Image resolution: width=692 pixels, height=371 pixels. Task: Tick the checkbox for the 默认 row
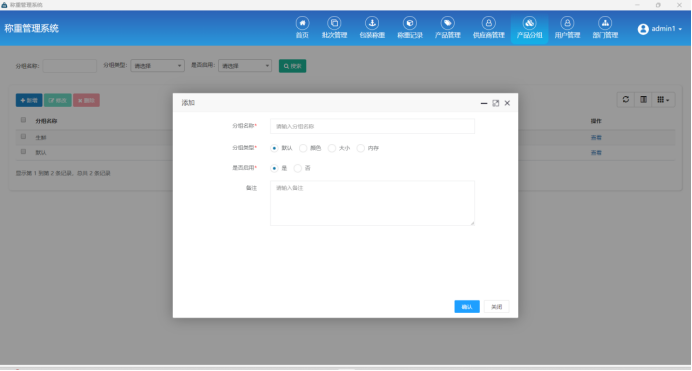click(23, 152)
